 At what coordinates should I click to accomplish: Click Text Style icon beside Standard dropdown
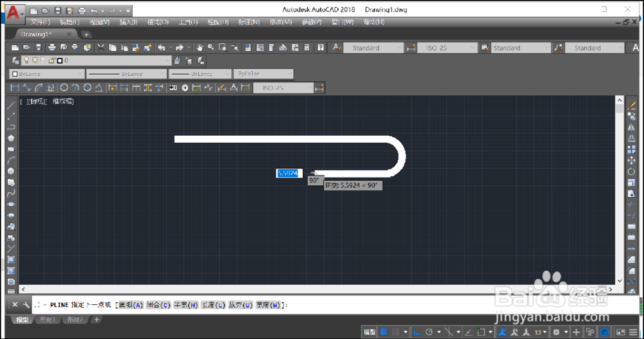(337, 48)
